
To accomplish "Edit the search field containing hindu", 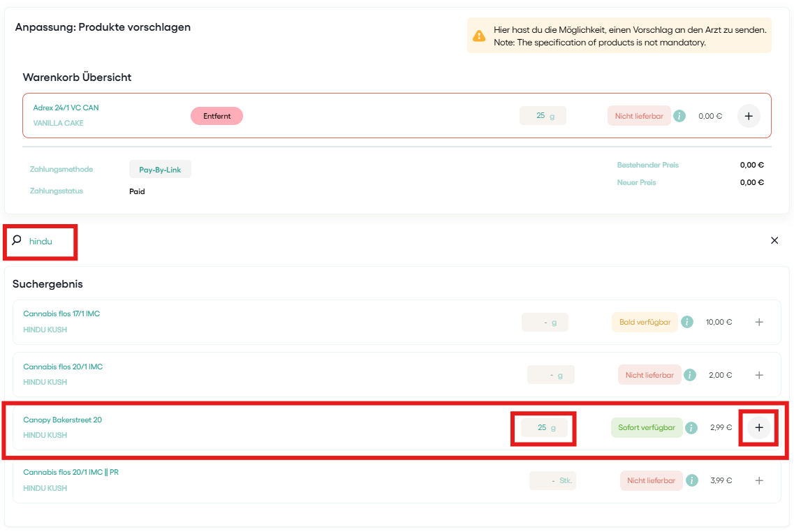I will click(49, 242).
